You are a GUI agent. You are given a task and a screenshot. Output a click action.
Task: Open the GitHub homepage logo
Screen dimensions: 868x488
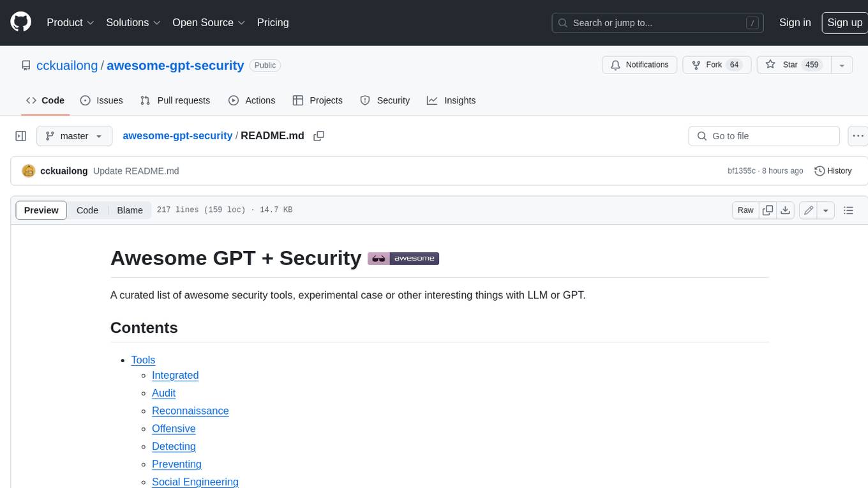tap(20, 22)
